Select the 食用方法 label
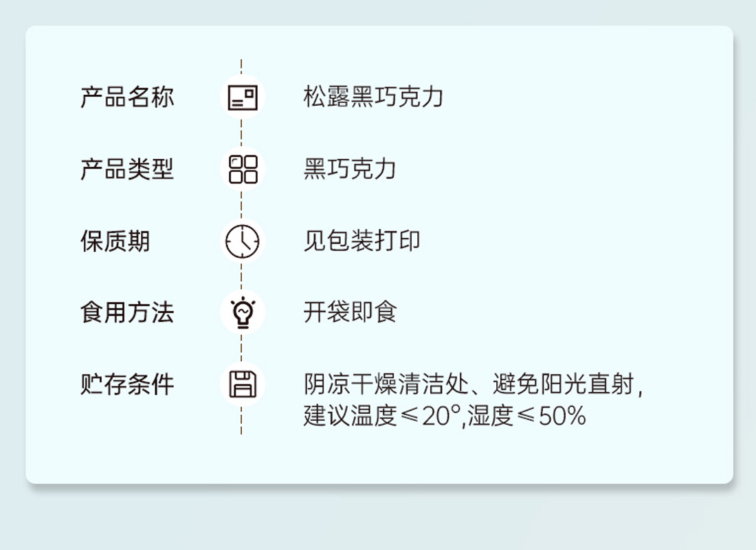The width and height of the screenshot is (756, 550). pos(127,312)
